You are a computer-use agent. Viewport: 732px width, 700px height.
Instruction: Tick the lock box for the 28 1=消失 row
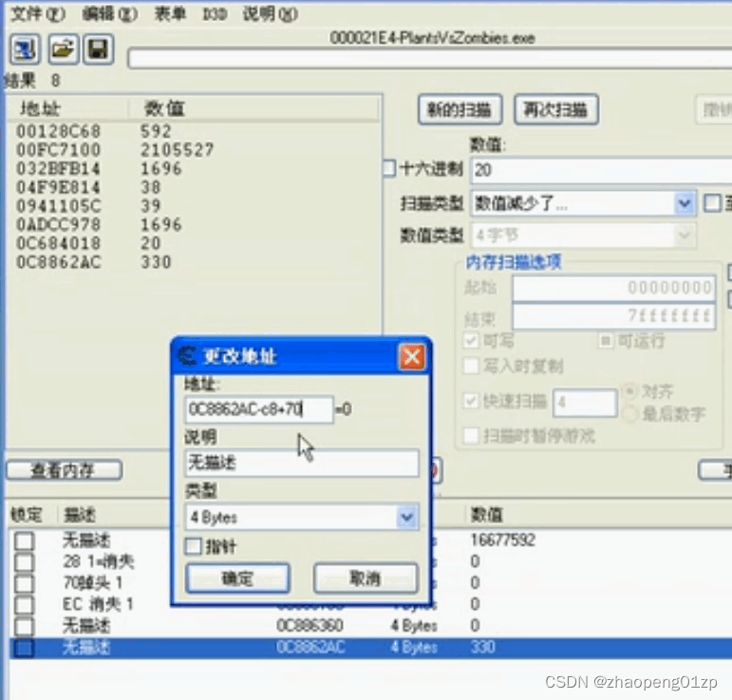click(x=25, y=562)
